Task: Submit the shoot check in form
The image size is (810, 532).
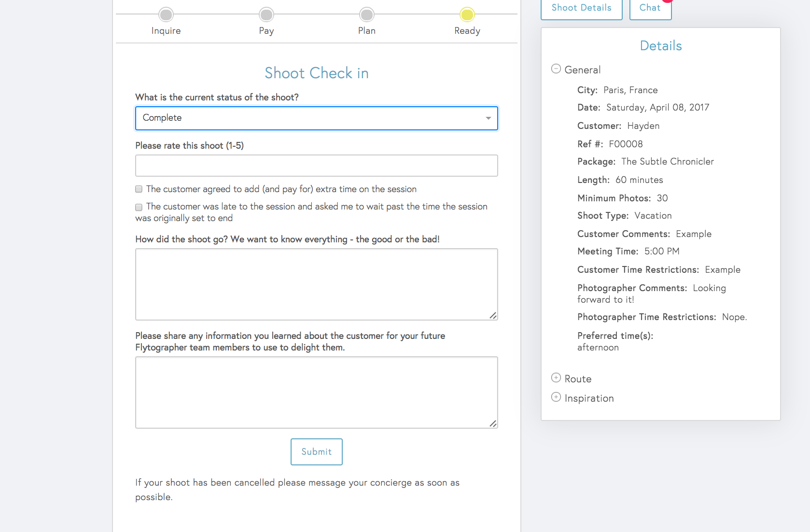Action: (317, 452)
